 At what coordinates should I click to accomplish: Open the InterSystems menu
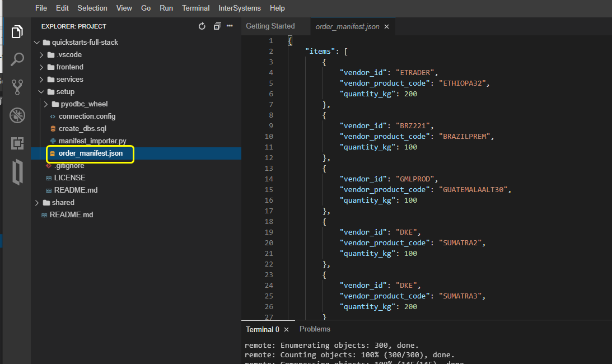point(240,8)
